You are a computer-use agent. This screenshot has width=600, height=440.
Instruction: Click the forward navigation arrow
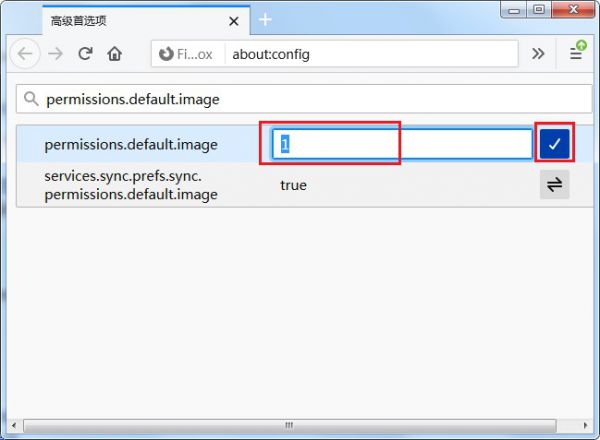click(x=56, y=54)
